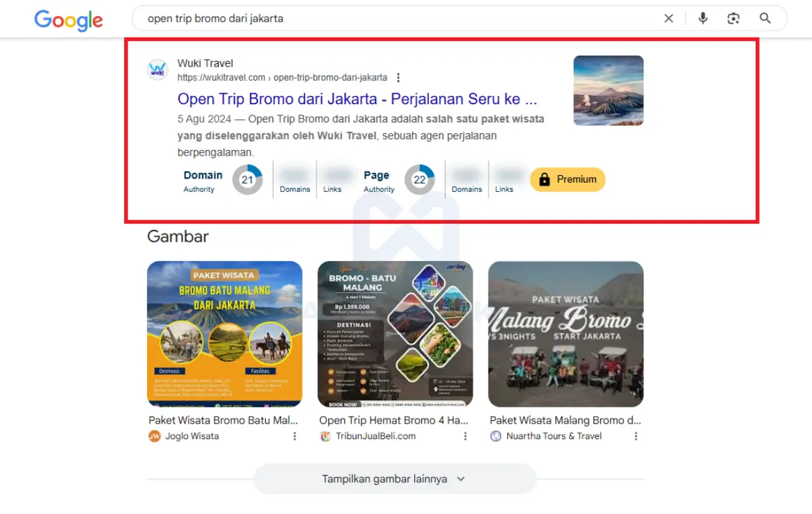Viewport: 812px width, 514px height.
Task: Click the Wuki Travel site favicon
Action: (x=158, y=69)
